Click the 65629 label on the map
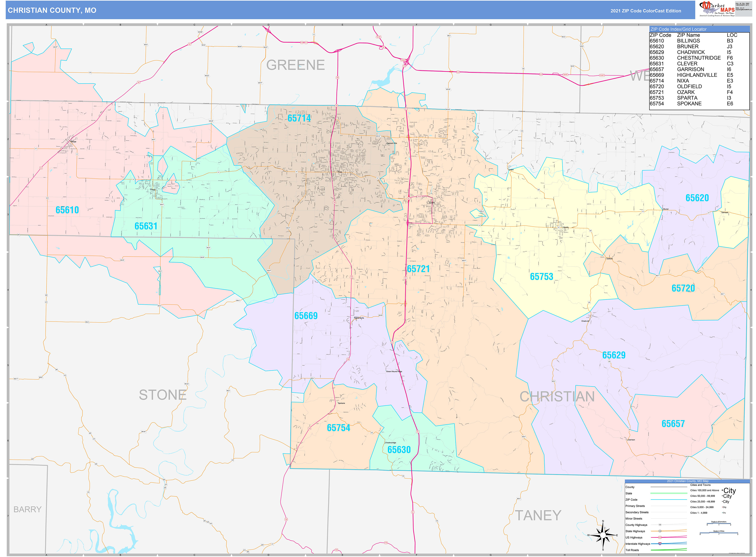Viewport: 756px width, 557px height. click(x=614, y=355)
